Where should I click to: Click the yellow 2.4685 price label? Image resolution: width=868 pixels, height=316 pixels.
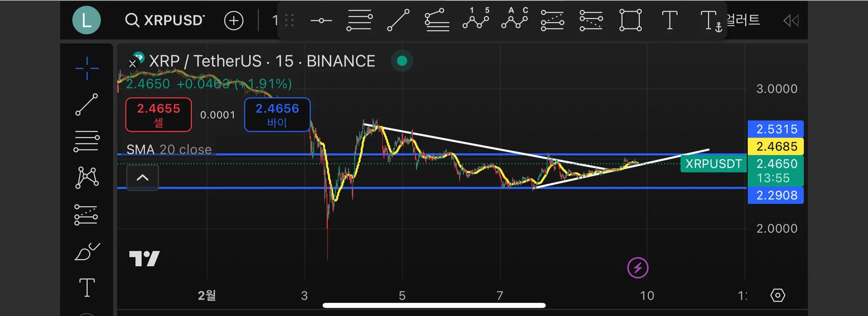click(776, 146)
